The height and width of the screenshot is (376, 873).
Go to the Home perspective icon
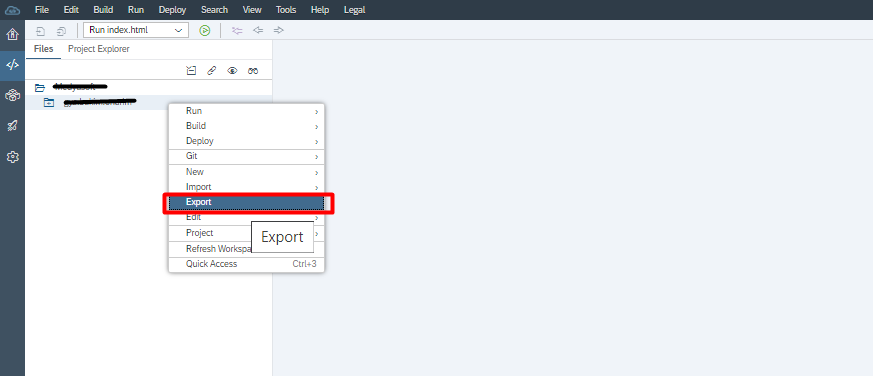tap(12, 35)
